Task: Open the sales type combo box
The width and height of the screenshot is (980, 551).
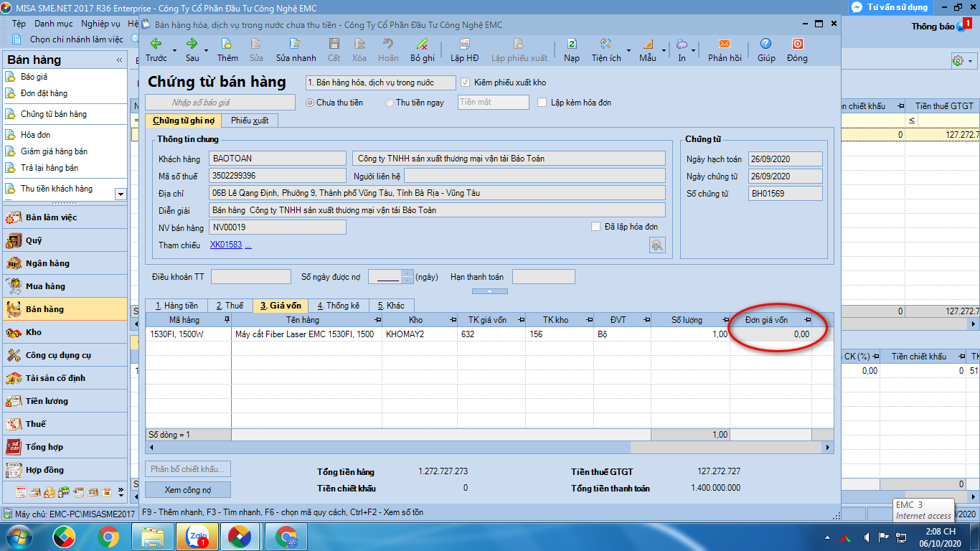Action: click(380, 83)
